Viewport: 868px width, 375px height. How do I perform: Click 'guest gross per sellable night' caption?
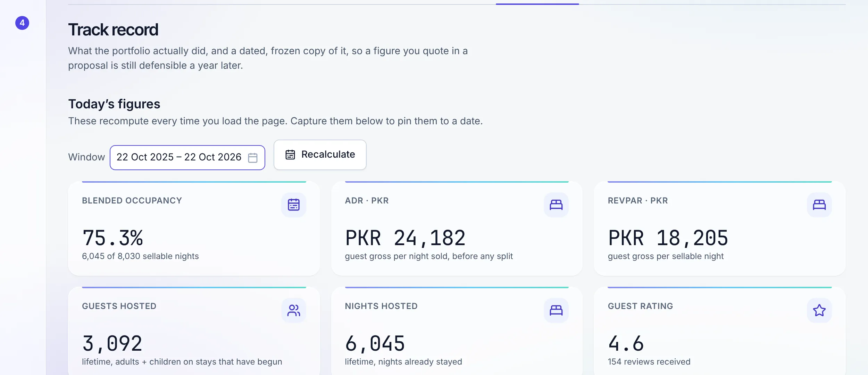pos(666,256)
